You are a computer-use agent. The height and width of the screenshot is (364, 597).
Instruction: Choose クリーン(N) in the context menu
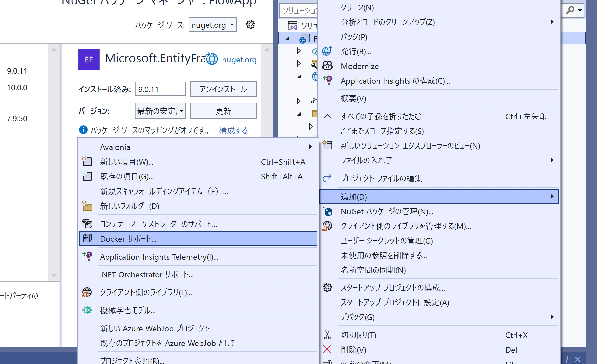pos(439,7)
